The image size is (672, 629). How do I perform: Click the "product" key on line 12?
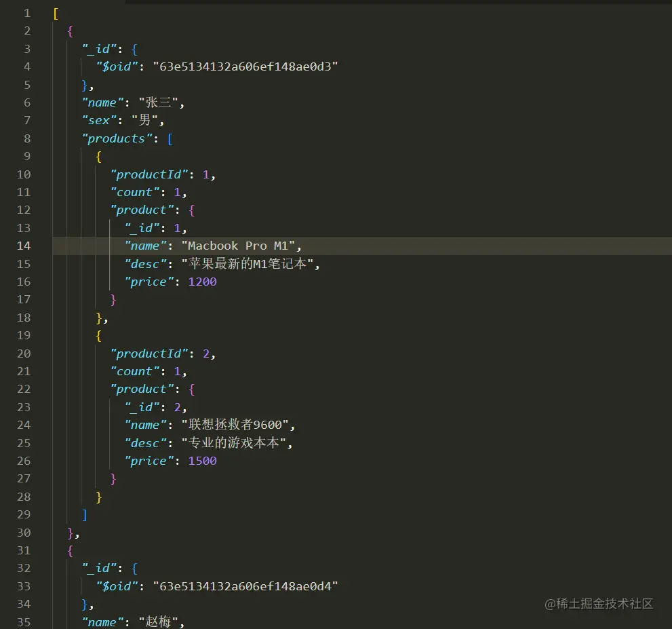142,210
